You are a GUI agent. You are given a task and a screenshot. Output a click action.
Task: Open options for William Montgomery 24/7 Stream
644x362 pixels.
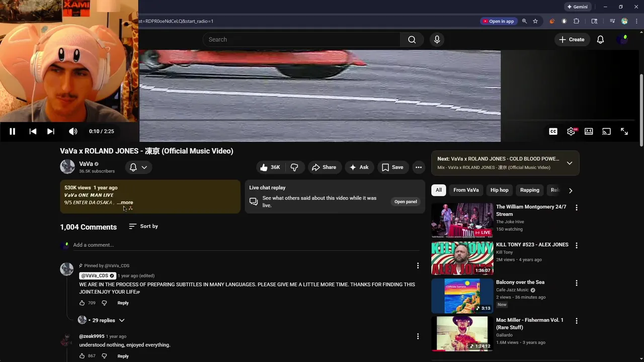(x=577, y=207)
